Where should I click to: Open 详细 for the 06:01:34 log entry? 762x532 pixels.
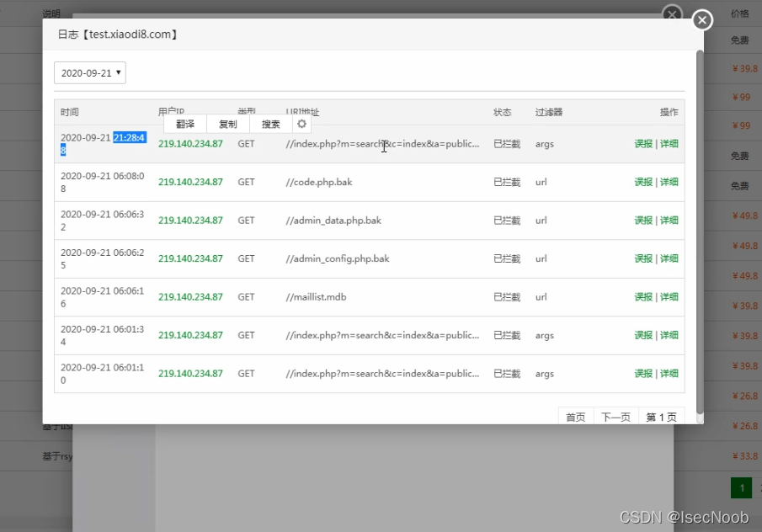(669, 335)
